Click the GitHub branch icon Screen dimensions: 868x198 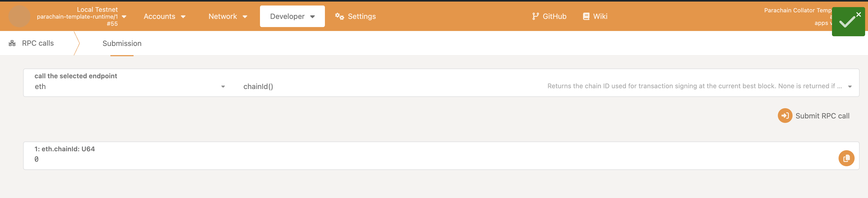pyautogui.click(x=535, y=16)
